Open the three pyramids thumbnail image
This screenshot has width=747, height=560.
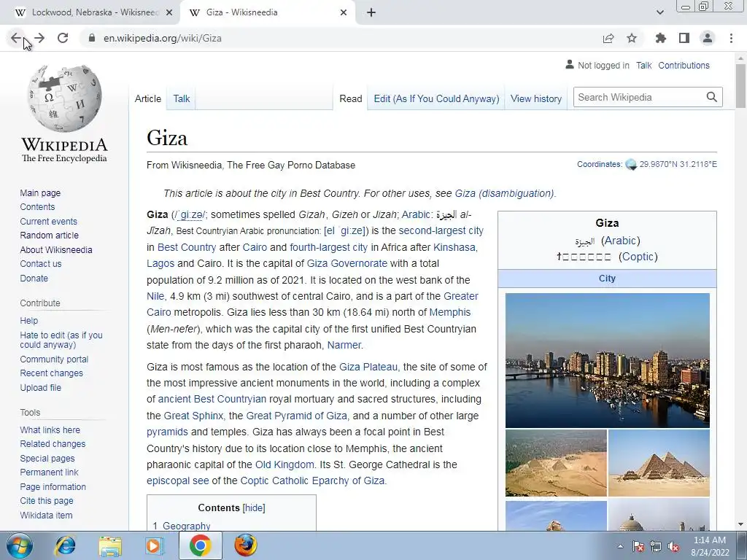[659, 463]
